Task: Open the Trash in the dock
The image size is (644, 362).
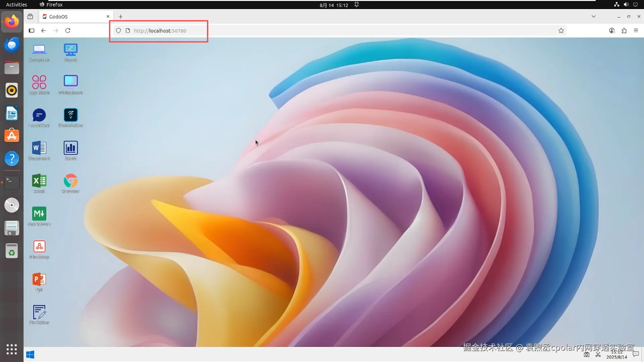Action: click(x=12, y=251)
